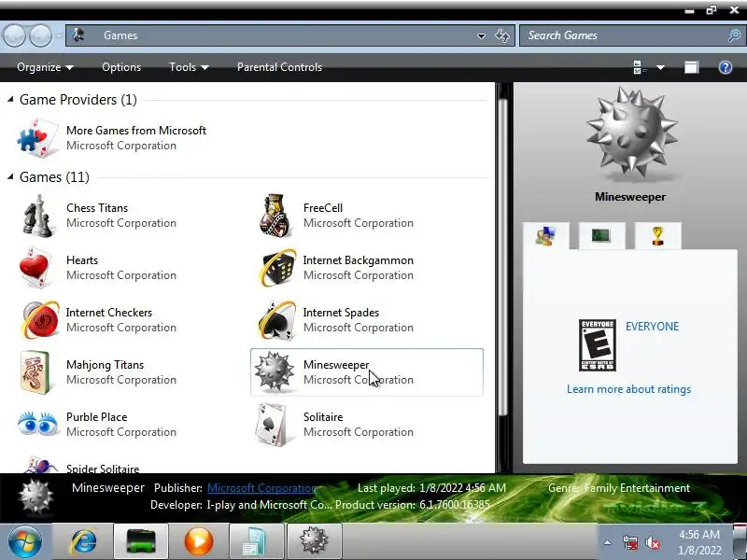This screenshot has width=747, height=560.
Task: Select the FreeCell king card icon
Action: [275, 216]
